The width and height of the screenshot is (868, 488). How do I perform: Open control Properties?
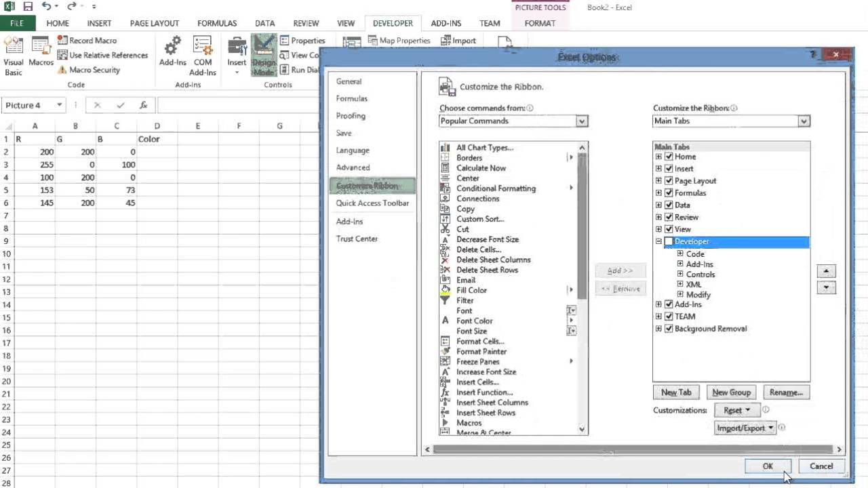tap(302, 41)
